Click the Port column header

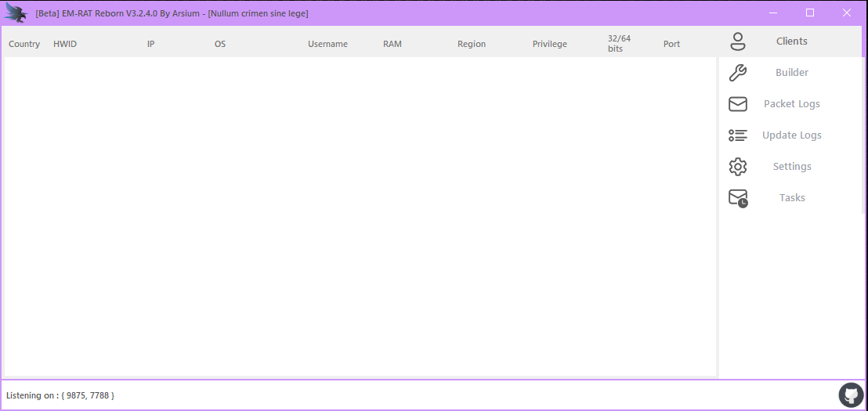pyautogui.click(x=671, y=45)
